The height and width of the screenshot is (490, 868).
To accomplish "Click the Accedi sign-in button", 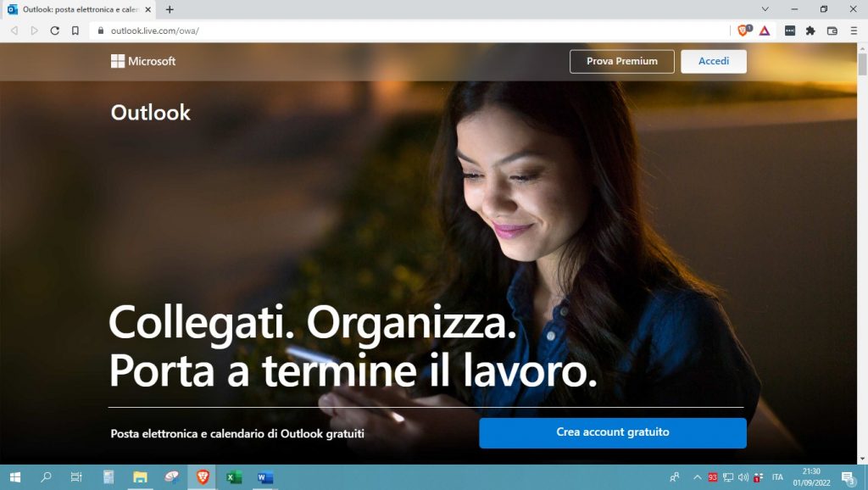I will coord(713,61).
